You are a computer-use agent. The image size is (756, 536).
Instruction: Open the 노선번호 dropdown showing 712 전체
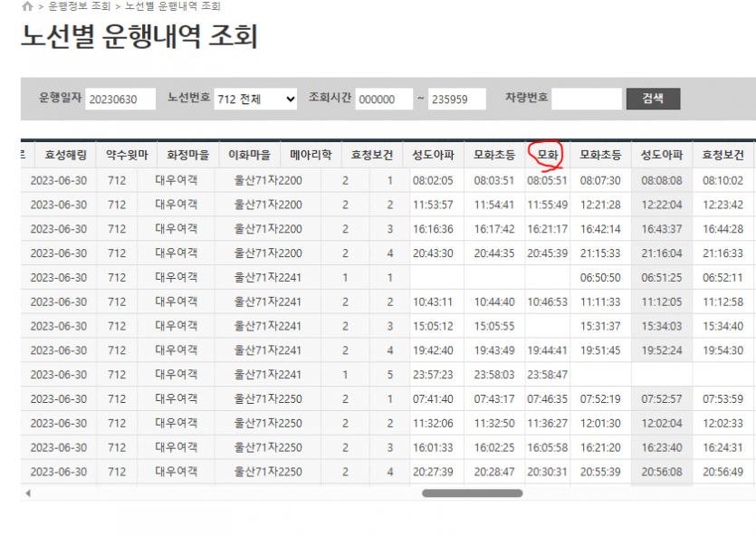(255, 99)
